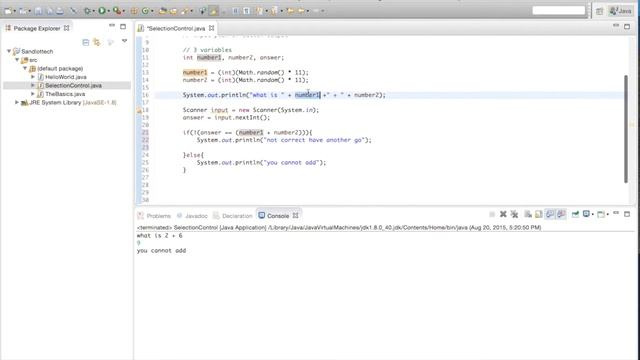The image size is (640, 360).
Task: Click the Display Selected Console icon
Action: (x=587, y=214)
